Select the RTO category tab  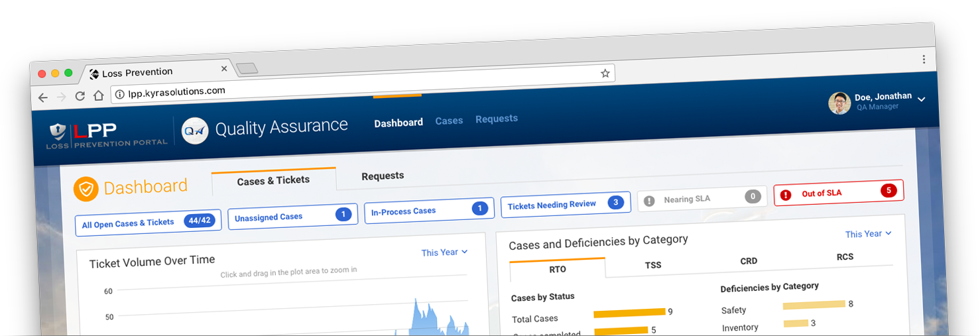coord(558,268)
